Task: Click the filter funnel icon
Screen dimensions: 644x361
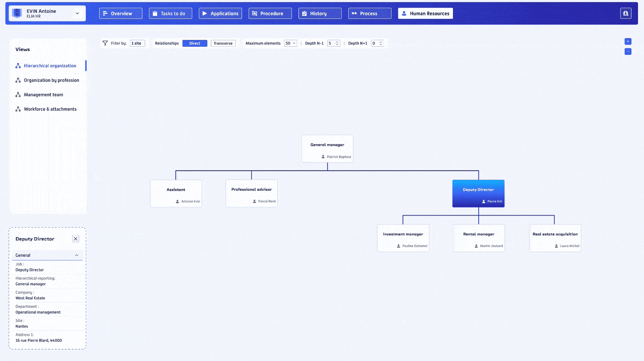Action: tap(105, 43)
